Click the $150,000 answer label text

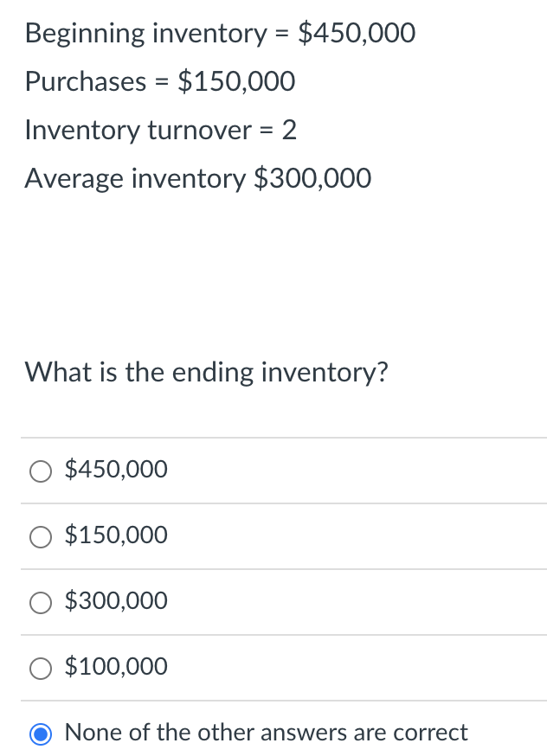[116, 535]
